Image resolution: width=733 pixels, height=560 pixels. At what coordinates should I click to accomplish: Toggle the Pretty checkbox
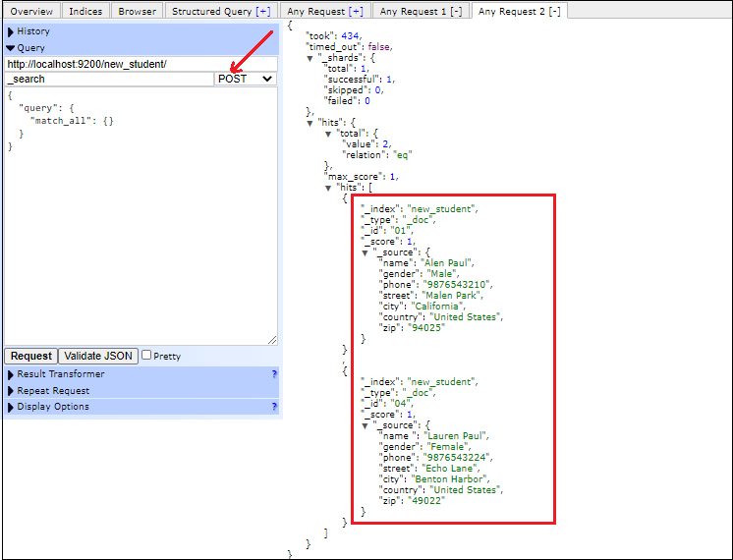146,356
